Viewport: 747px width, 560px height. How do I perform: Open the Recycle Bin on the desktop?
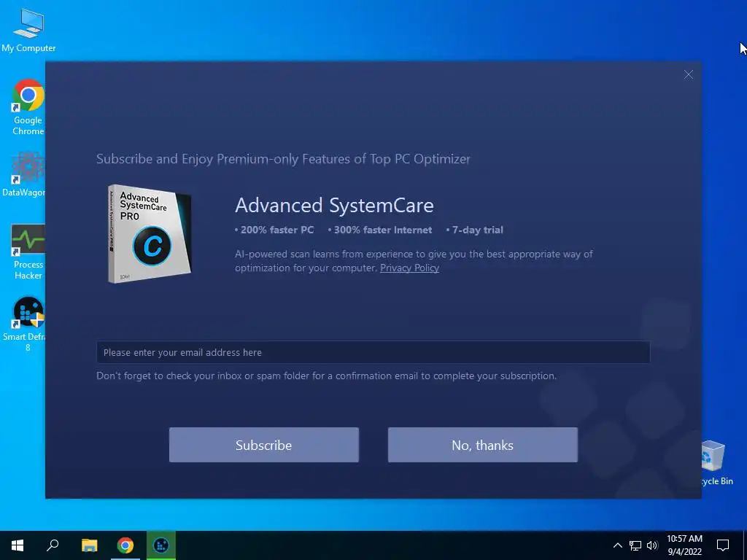pos(717,463)
